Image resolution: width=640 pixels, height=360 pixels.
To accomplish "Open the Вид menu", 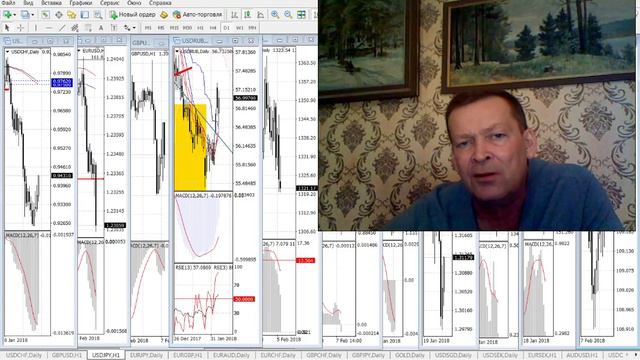I will click(x=28, y=3).
